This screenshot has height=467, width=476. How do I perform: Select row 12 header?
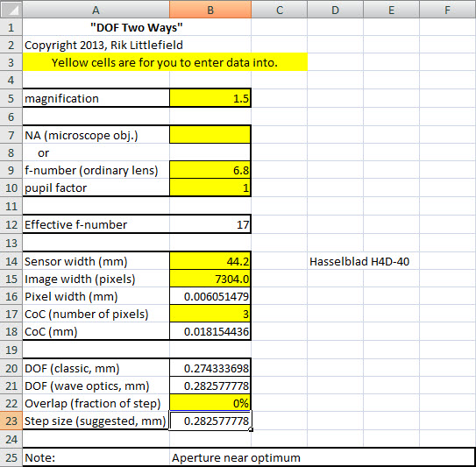11,224
